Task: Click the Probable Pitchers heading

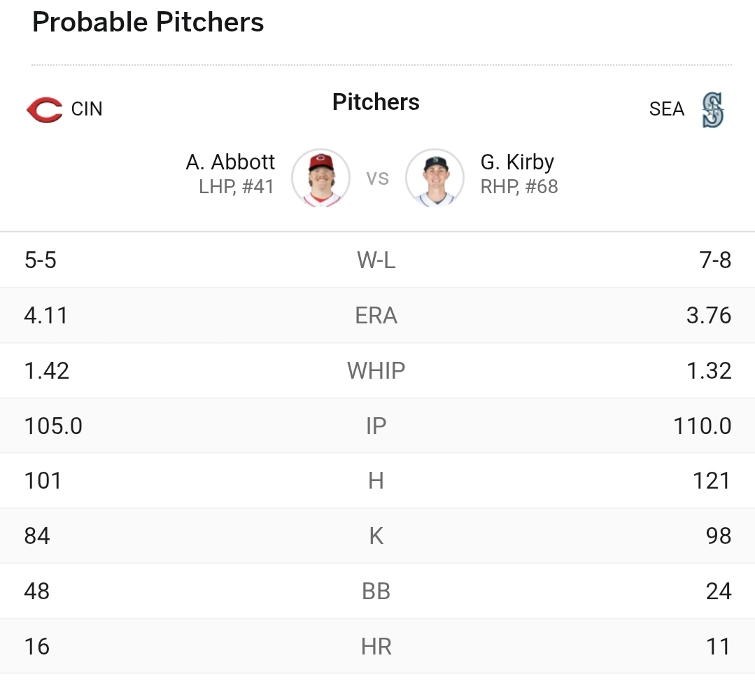Action: [x=148, y=22]
